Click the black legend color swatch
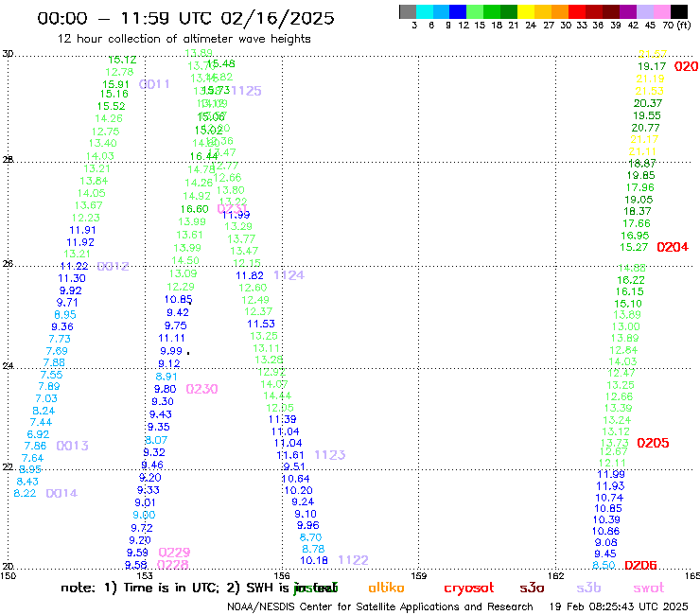Screen dimensions: 700x615 pos(678,11)
